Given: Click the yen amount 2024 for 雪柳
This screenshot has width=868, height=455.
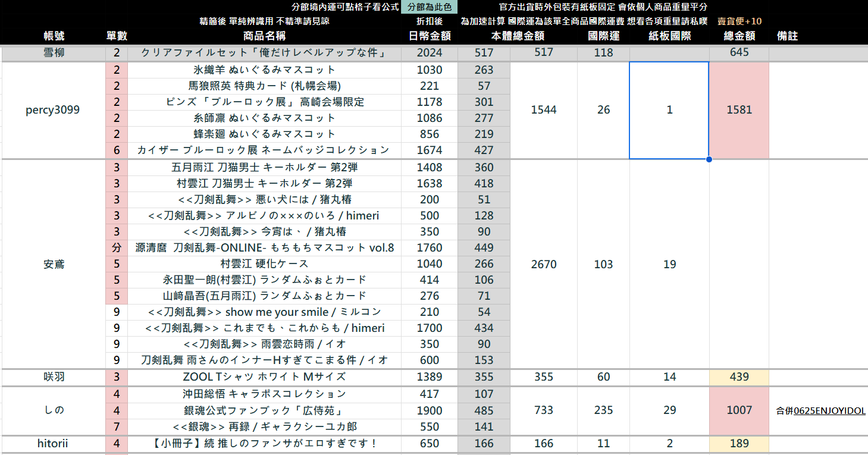Looking at the screenshot, I should click(430, 52).
